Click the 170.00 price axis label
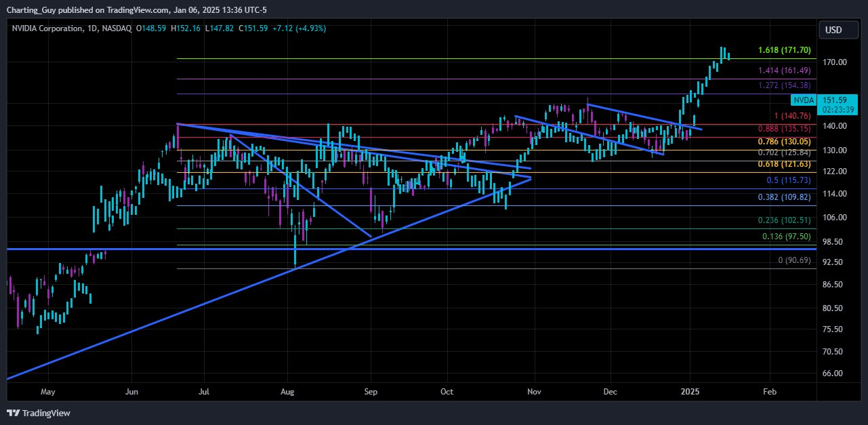This screenshot has width=868, height=425. click(x=834, y=62)
